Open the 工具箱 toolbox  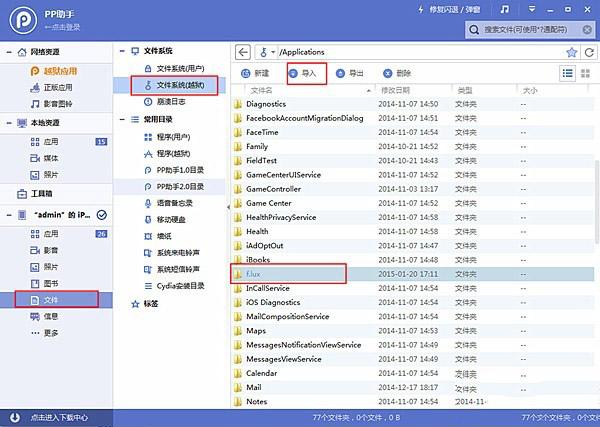click(34, 194)
